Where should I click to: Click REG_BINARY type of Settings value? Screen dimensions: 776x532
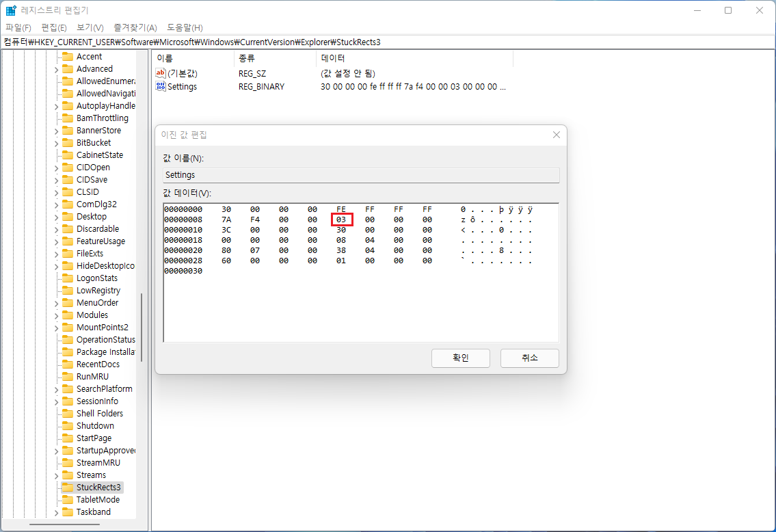tap(261, 87)
